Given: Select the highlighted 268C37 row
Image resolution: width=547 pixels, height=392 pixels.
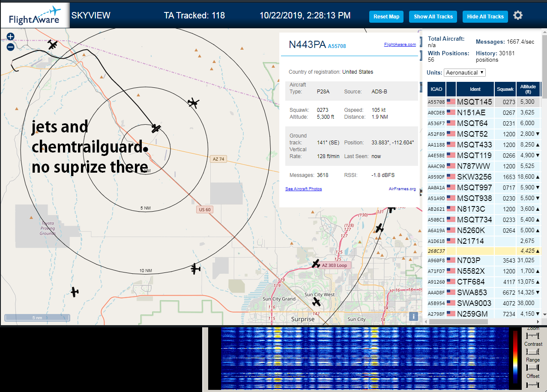Looking at the screenshot, I should [x=484, y=251].
